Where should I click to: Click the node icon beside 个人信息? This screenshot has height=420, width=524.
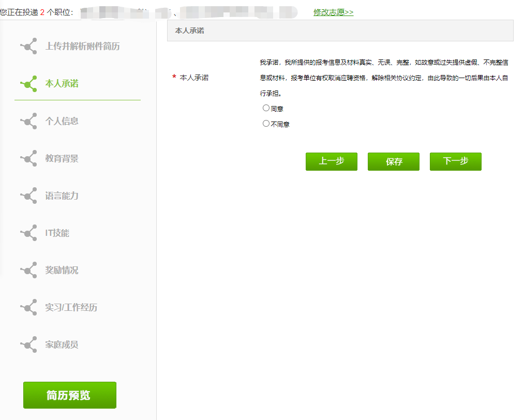(x=29, y=121)
